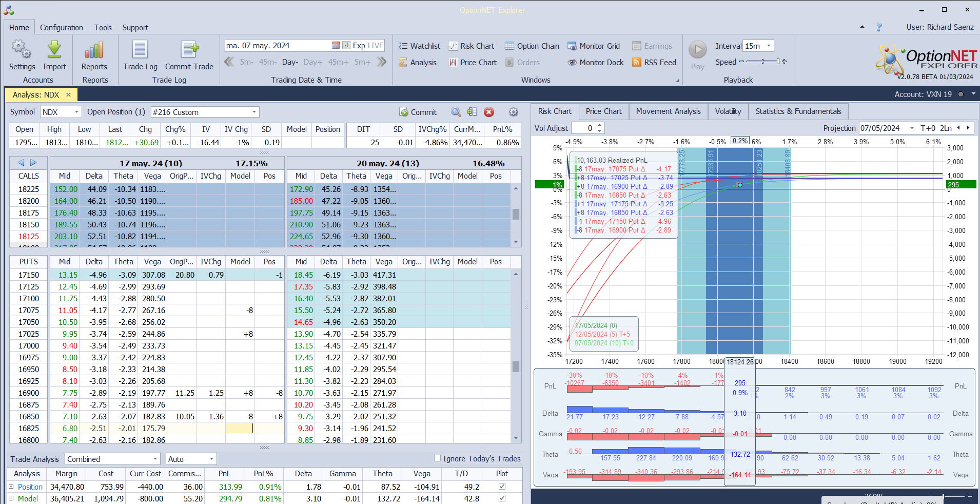Open the position dropdown #216 Custom

[x=254, y=112]
